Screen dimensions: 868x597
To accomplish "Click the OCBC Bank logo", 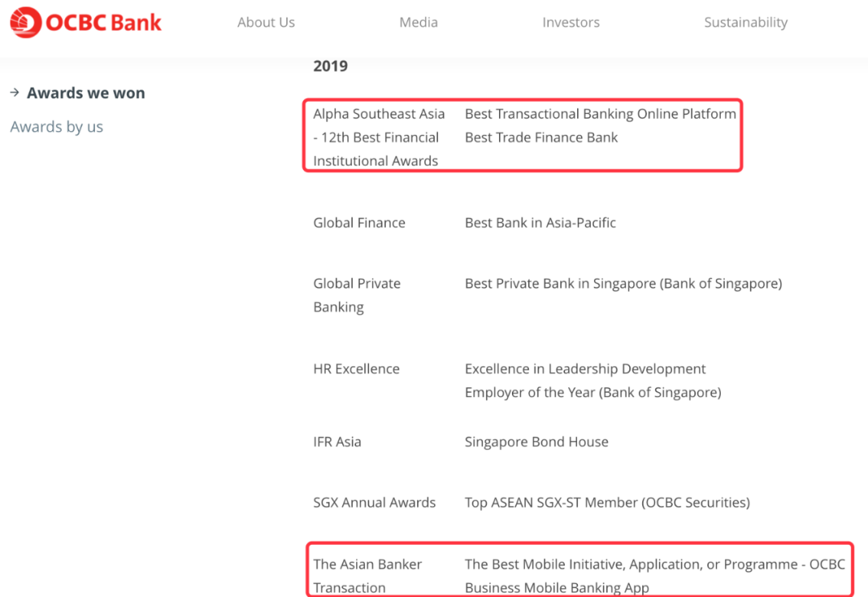I will click(x=86, y=22).
